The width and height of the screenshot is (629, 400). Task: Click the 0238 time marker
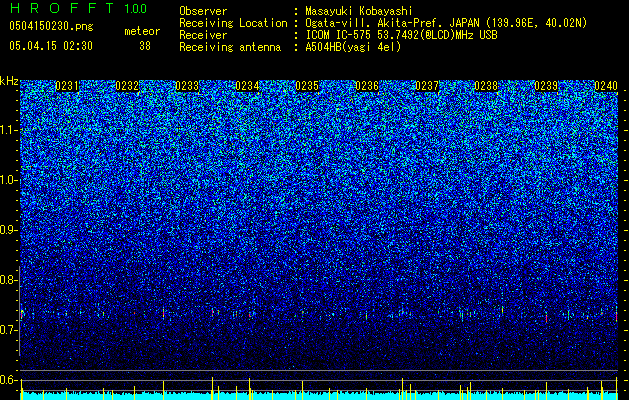486,86
